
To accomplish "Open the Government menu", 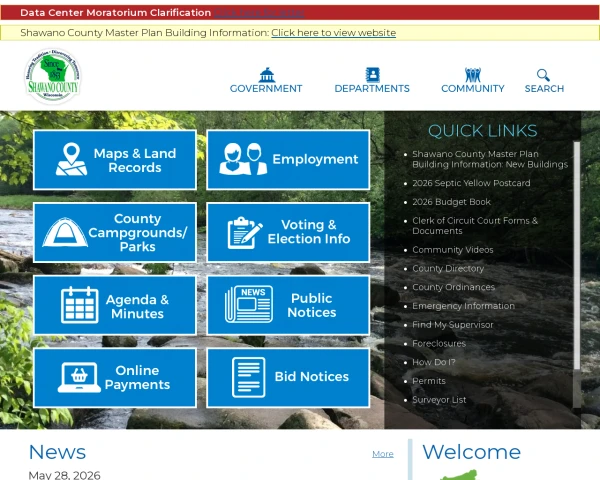I will pyautogui.click(x=266, y=80).
